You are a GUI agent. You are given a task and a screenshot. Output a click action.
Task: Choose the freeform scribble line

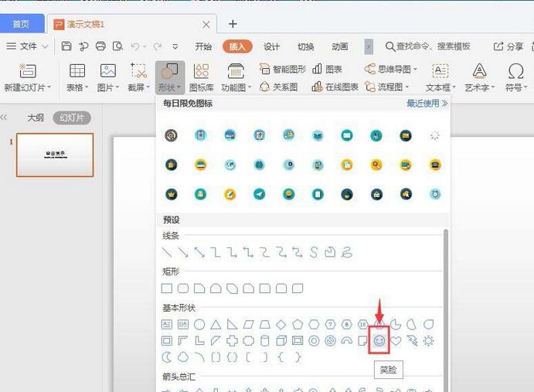pos(346,252)
